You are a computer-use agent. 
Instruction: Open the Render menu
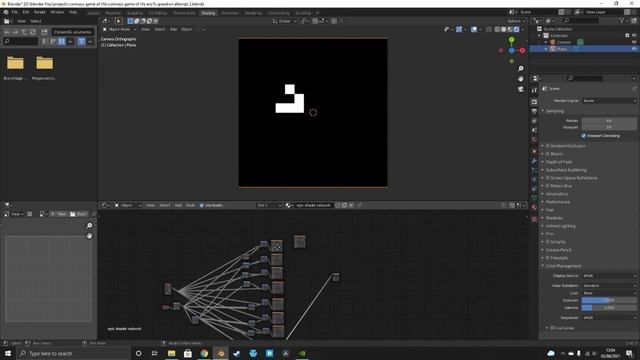point(40,12)
